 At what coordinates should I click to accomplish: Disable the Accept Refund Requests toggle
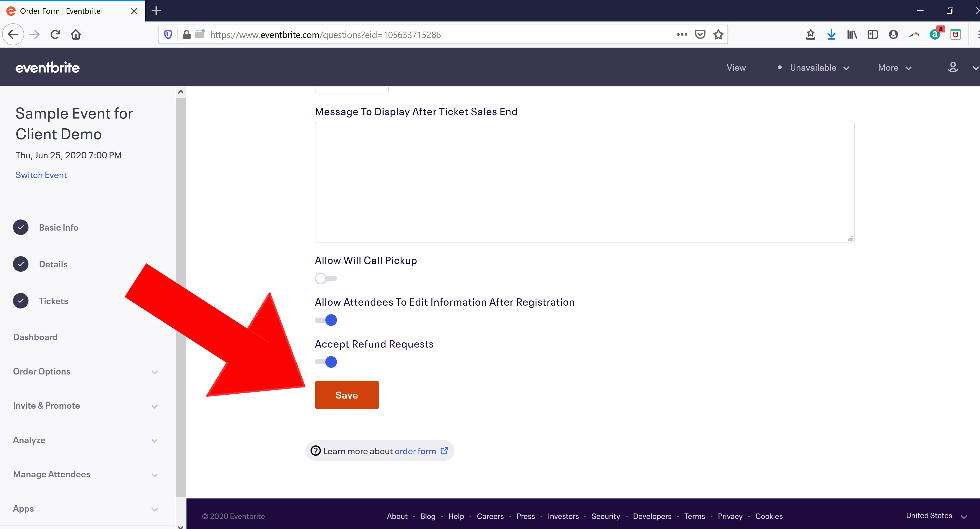point(326,362)
